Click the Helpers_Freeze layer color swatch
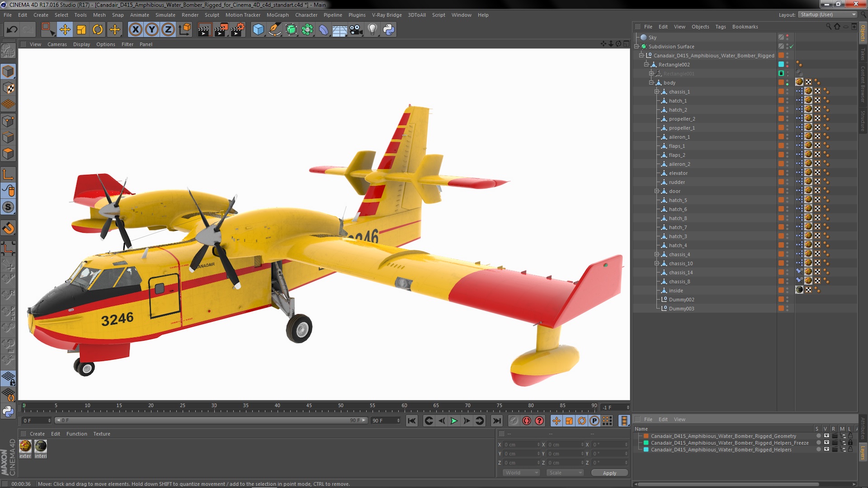868x488 pixels. (646, 443)
